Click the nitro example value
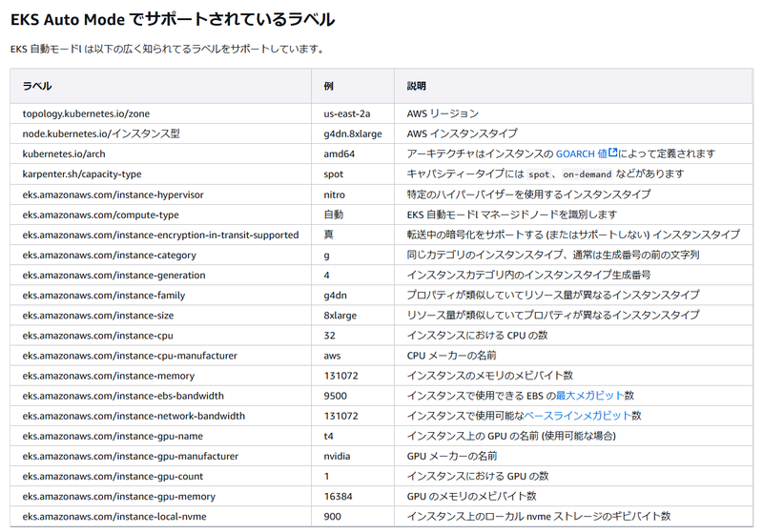Viewport: 763px width, 532px height. tap(335, 194)
